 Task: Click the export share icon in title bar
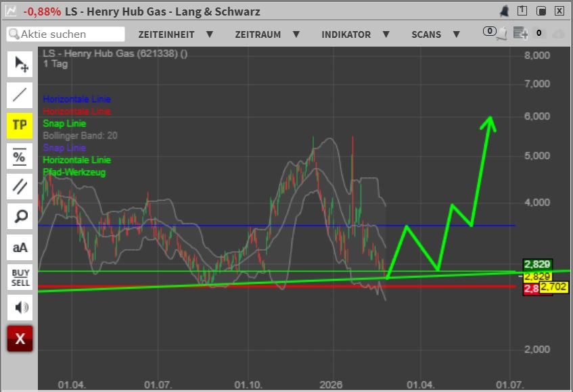point(522,11)
